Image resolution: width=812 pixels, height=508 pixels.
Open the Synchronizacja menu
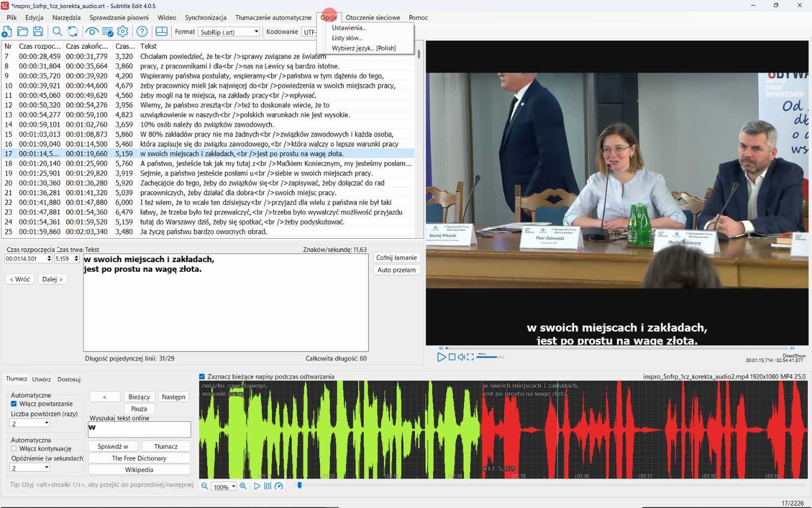tap(206, 17)
